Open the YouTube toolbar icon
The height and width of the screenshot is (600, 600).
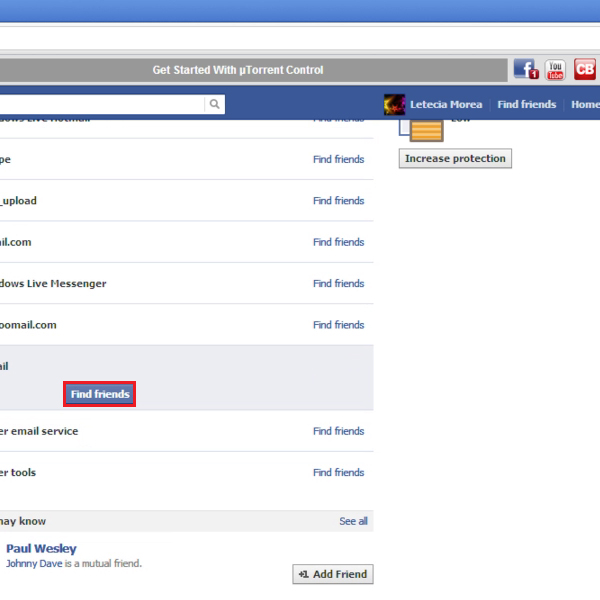coord(555,70)
